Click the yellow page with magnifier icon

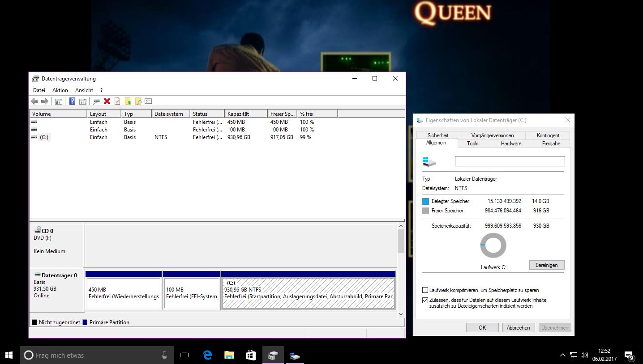(138, 102)
